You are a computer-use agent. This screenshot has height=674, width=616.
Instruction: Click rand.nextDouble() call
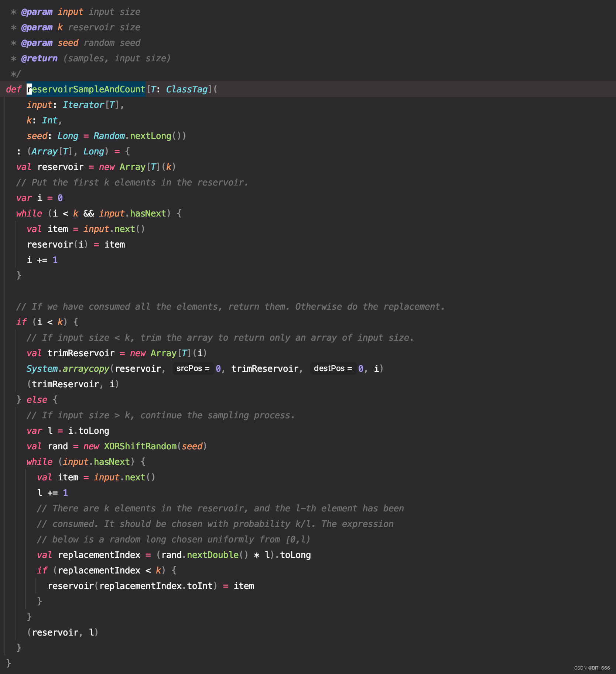point(205,555)
